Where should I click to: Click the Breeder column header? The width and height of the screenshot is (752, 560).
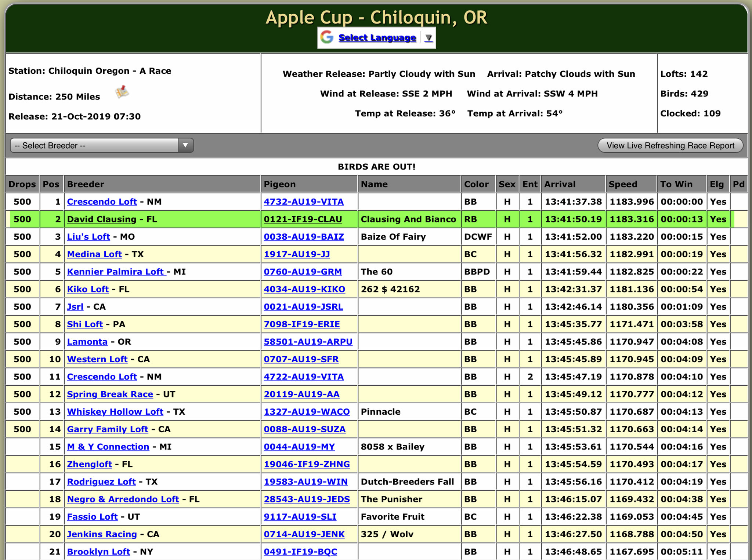pos(86,184)
